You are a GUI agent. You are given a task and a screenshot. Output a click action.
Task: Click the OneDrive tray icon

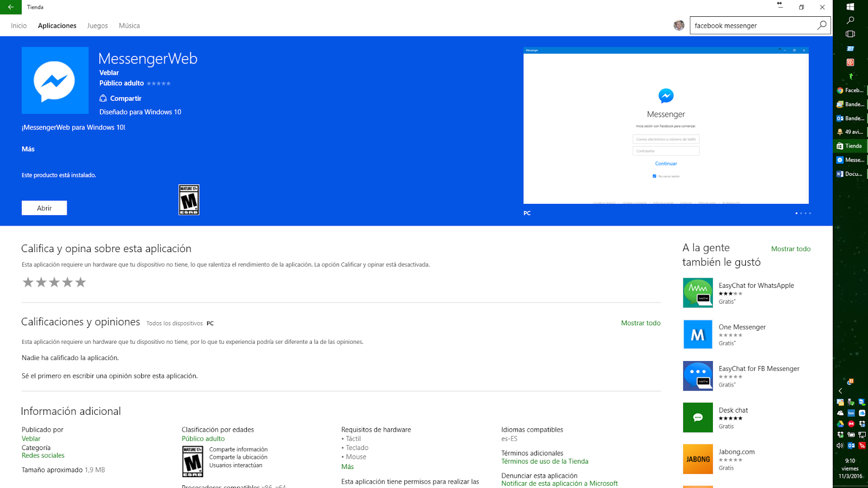coord(840,413)
